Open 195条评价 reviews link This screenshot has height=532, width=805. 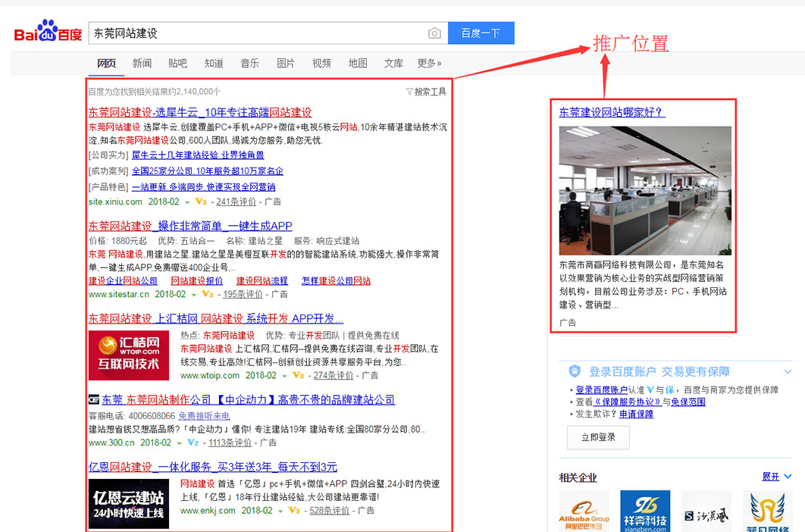pos(243,294)
